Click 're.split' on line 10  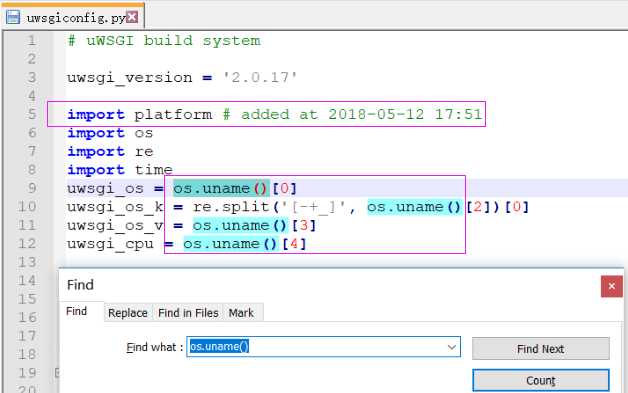tap(231, 207)
